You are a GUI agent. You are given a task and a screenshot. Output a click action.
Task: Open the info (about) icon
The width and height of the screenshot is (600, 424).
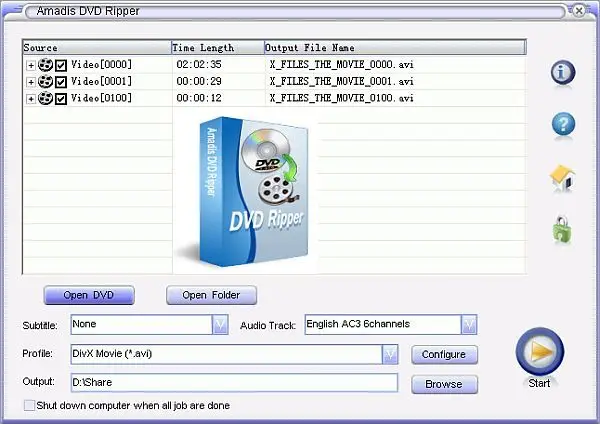tap(562, 72)
